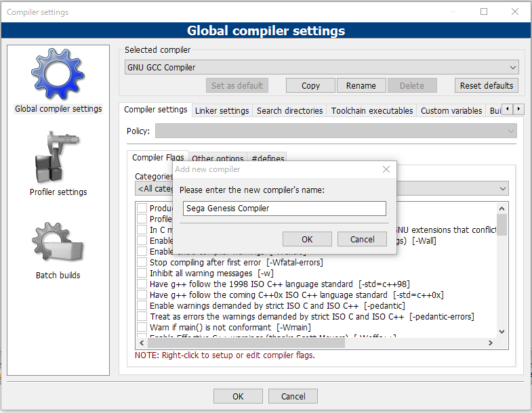
Task: Toggle the -pedantic warnings checkbox
Action: pyautogui.click(x=142, y=306)
